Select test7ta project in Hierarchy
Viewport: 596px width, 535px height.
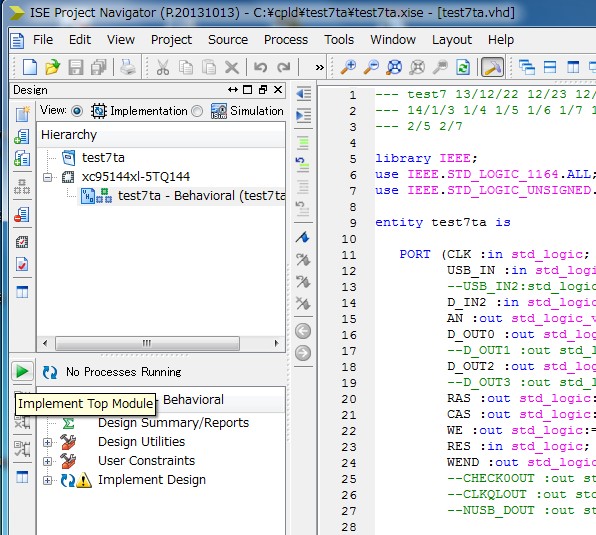click(103, 158)
